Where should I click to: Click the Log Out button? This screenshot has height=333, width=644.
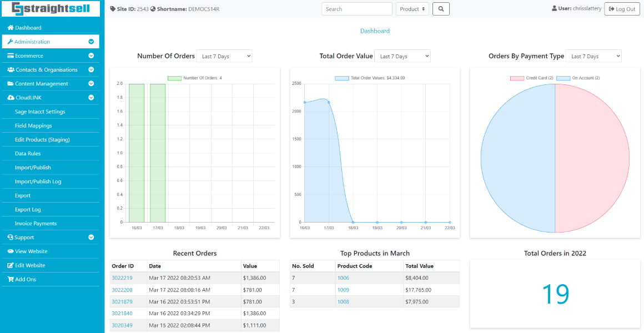[x=622, y=9]
